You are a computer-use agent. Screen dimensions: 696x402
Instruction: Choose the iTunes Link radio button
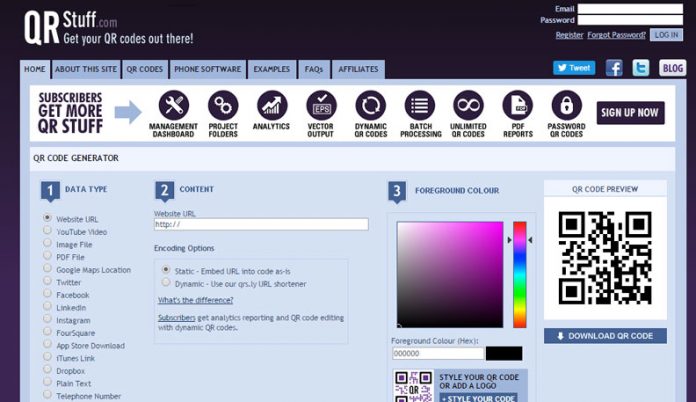pyautogui.click(x=47, y=357)
